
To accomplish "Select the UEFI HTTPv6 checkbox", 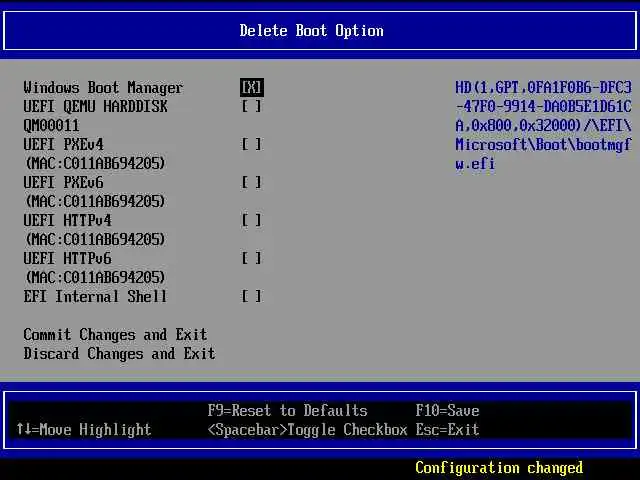I will pos(252,258).
